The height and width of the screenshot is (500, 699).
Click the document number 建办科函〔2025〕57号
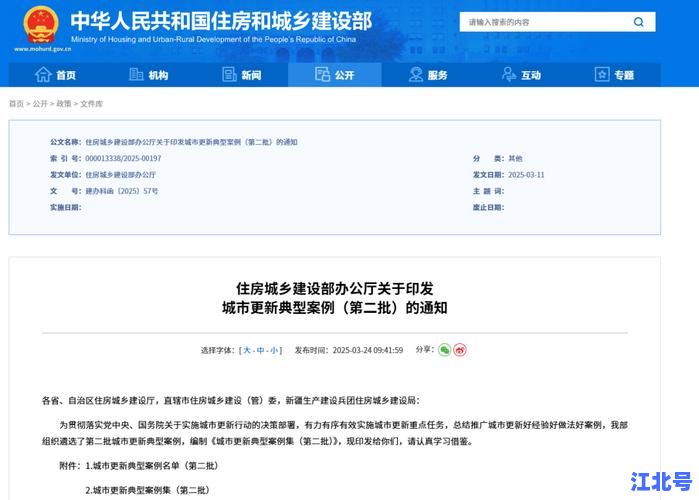[x=122, y=191]
